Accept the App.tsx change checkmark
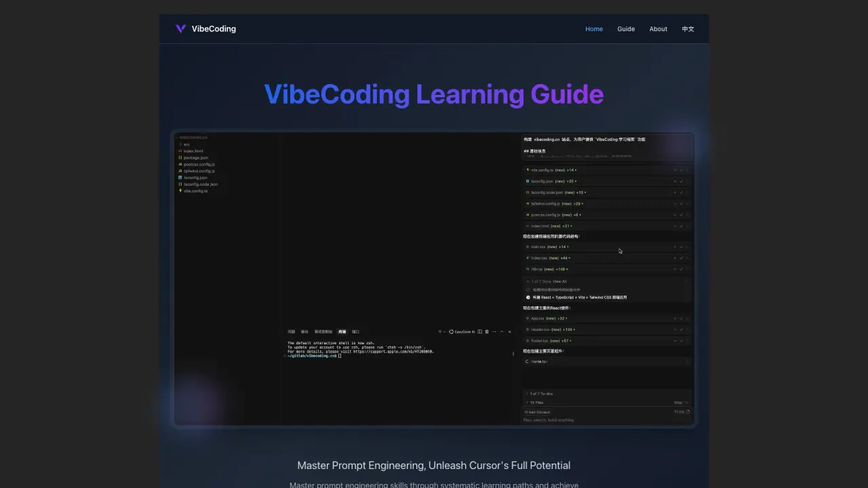 click(681, 319)
